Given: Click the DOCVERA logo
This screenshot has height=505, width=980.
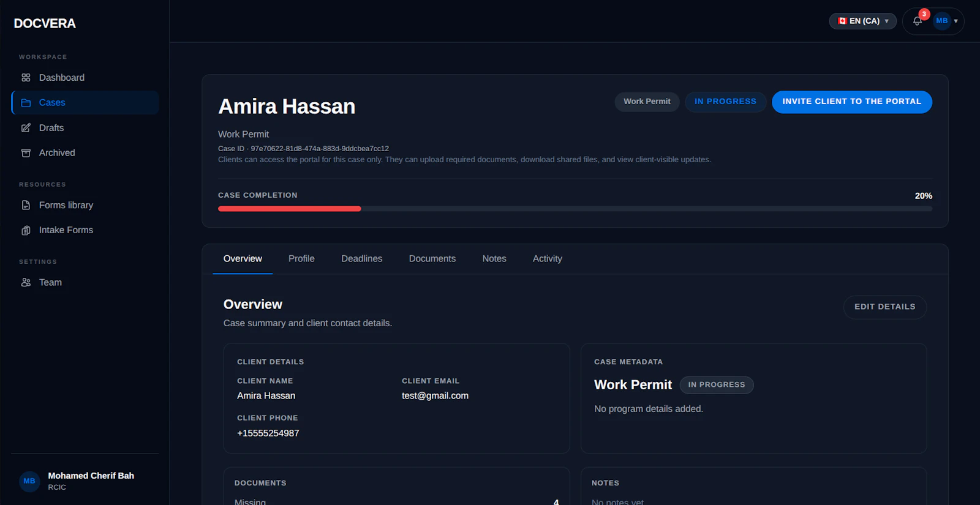Looking at the screenshot, I should [45, 23].
